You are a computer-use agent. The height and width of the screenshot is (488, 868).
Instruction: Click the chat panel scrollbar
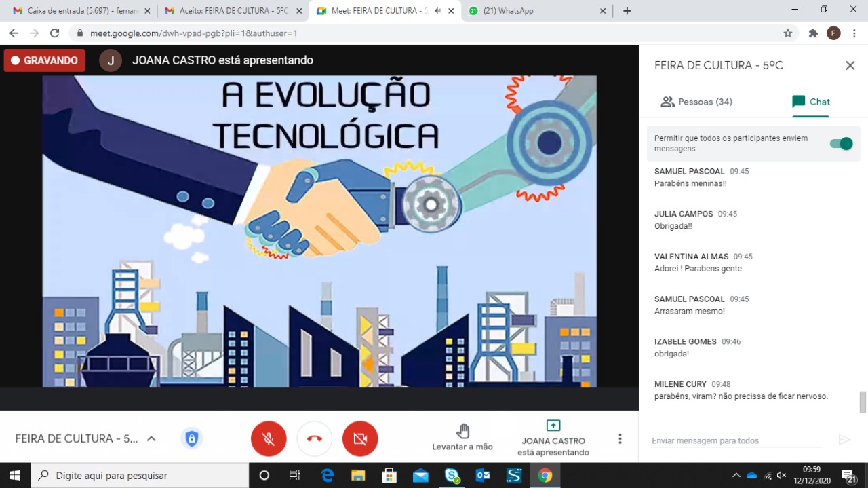click(863, 402)
